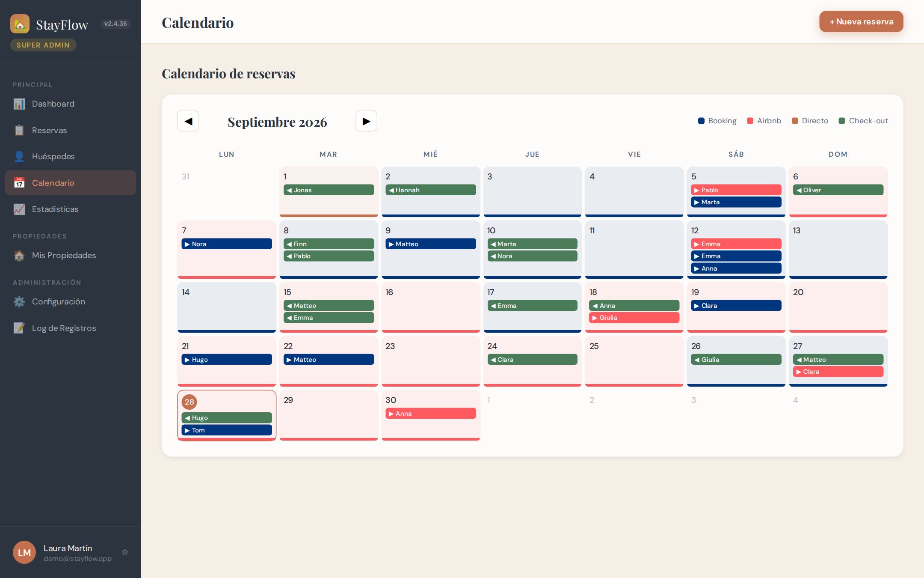This screenshot has height=578, width=924.
Task: Open Marta Booking reservation on September 5
Action: [x=736, y=202]
